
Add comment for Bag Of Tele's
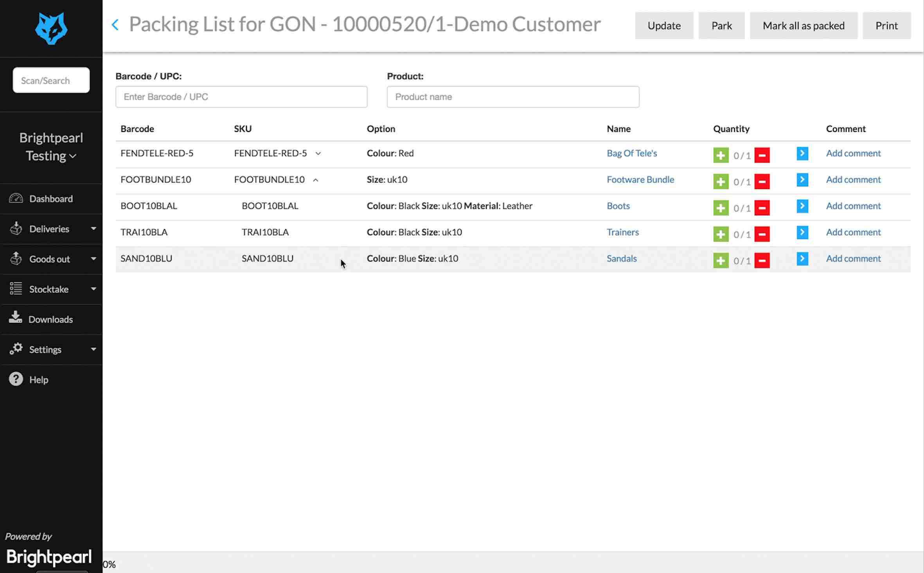tap(853, 153)
